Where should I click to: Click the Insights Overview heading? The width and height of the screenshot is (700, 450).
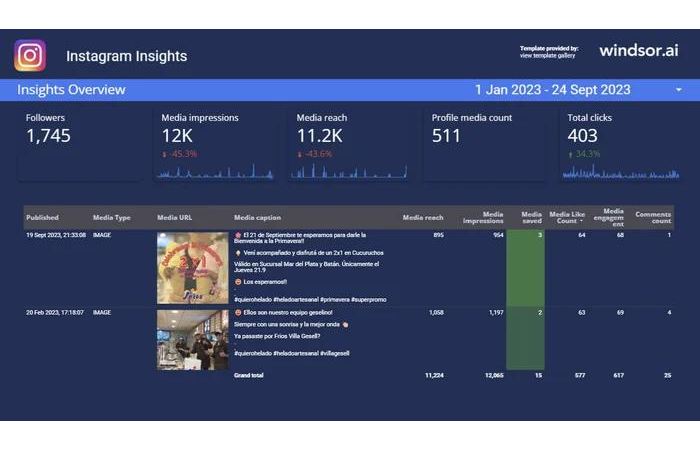click(71, 90)
